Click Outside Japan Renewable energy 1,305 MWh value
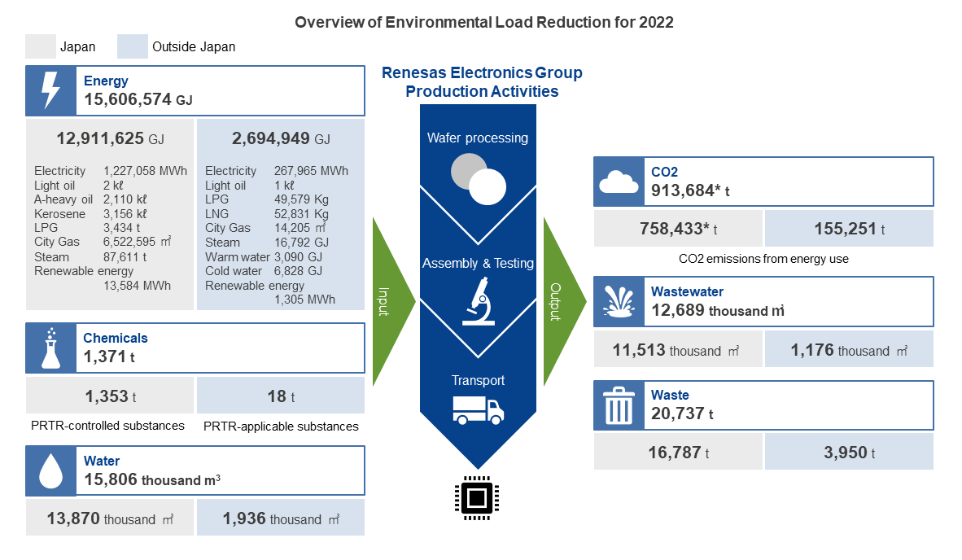Viewport: 962px width, 560px height. point(305,300)
